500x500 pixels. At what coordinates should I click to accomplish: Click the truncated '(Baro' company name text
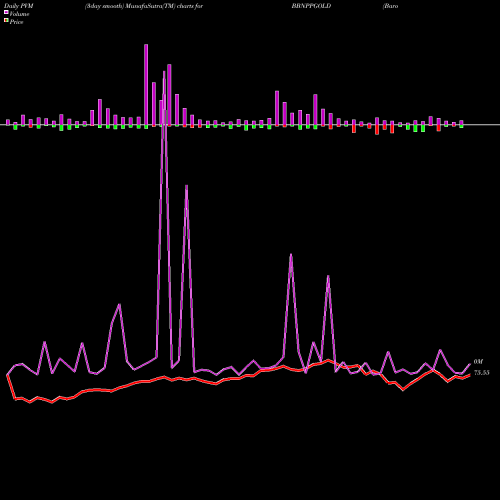coord(391,6)
